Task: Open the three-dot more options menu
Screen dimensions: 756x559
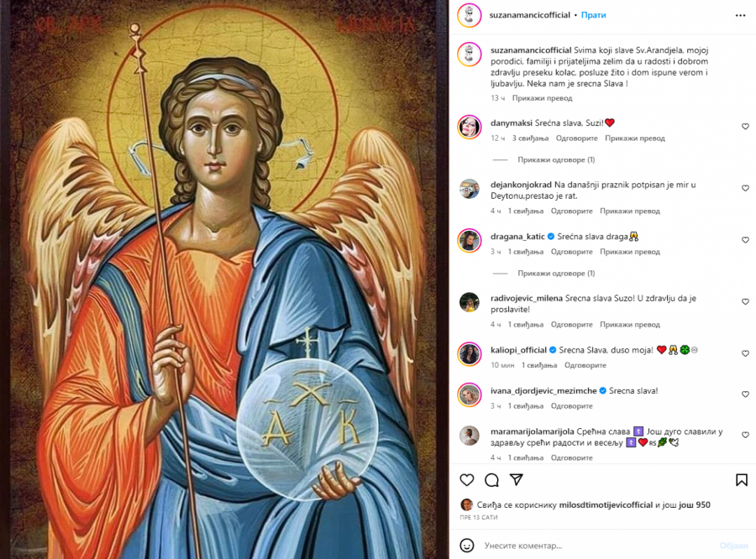Action: (x=741, y=15)
